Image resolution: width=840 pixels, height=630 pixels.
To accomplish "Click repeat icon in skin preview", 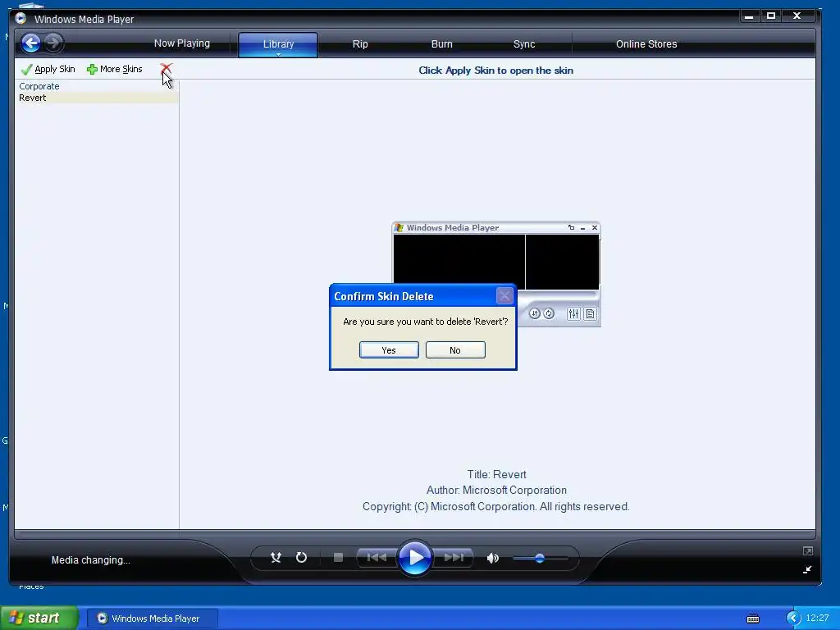I will tap(549, 314).
